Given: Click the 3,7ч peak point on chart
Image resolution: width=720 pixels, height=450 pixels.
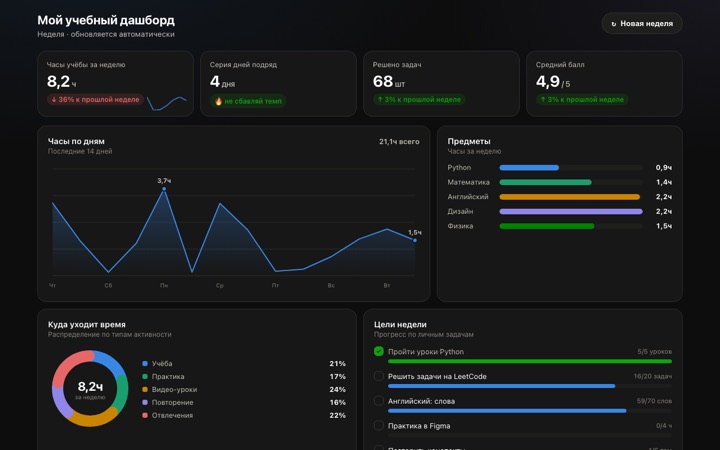Looking at the screenshot, I should 164,189.
